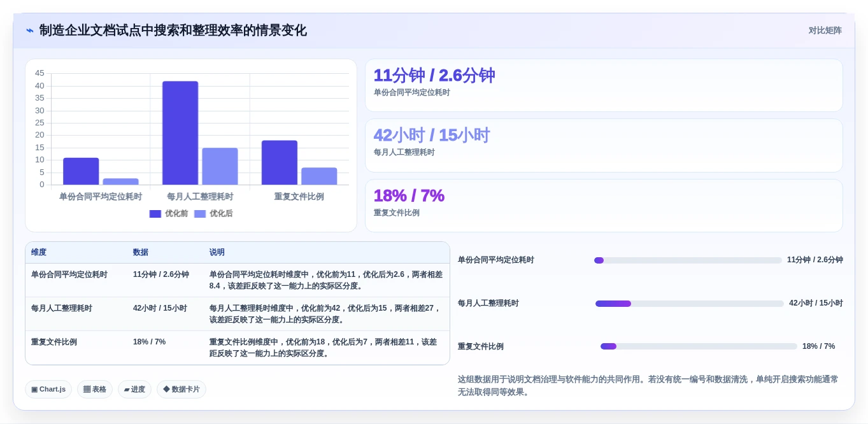Toggle the 优化前 legend item
This screenshot has width=868, height=424.
[x=169, y=214]
